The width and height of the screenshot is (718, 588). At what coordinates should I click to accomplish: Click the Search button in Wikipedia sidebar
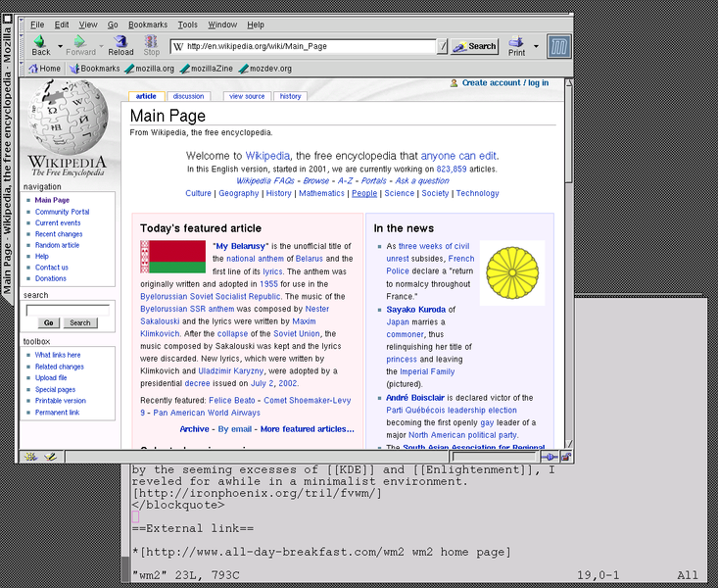pyautogui.click(x=80, y=322)
